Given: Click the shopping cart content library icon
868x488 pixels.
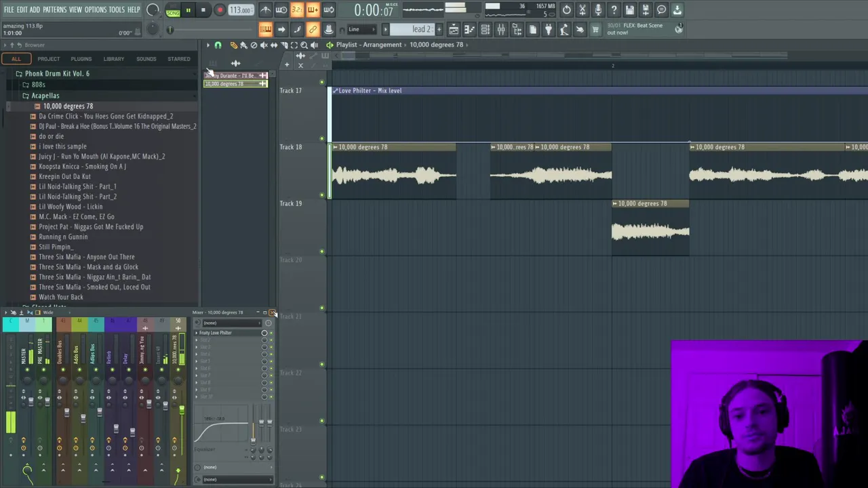Looking at the screenshot, I should tap(595, 29).
